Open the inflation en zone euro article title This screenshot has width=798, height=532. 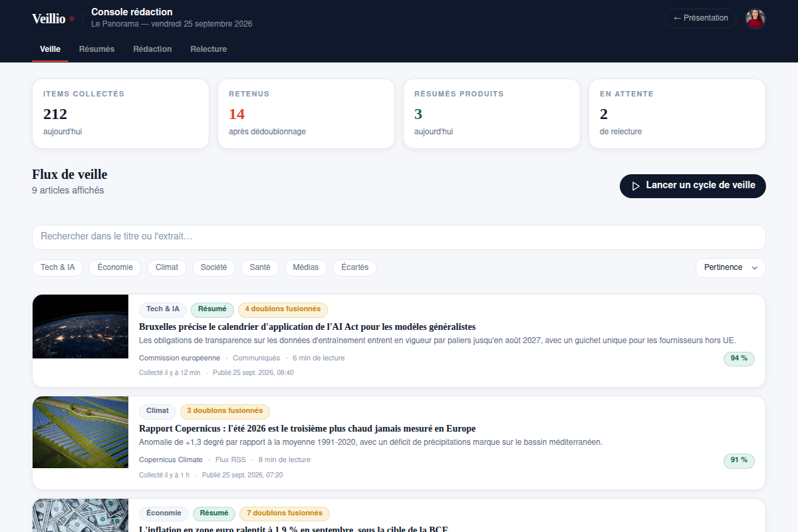pyautogui.click(x=293, y=529)
